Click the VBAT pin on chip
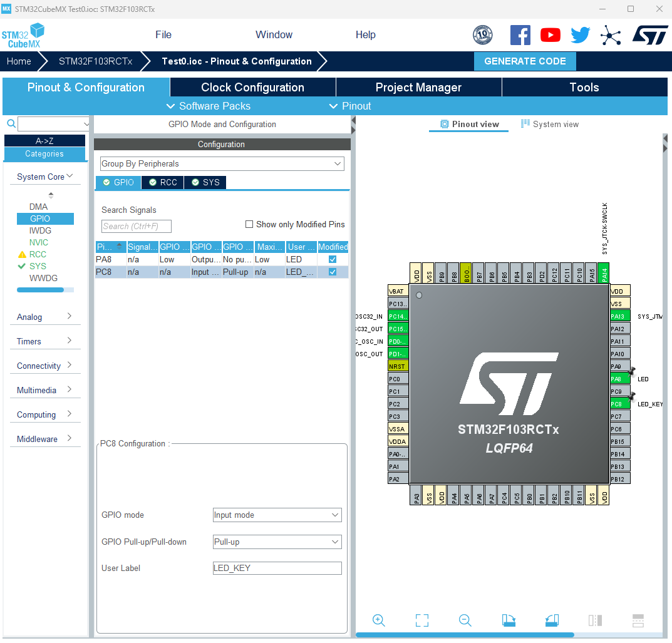This screenshot has height=643, width=672. tap(398, 291)
